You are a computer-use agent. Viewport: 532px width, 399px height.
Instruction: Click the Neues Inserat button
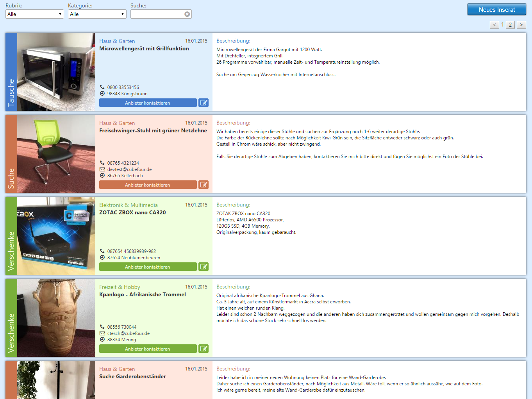[x=497, y=9]
